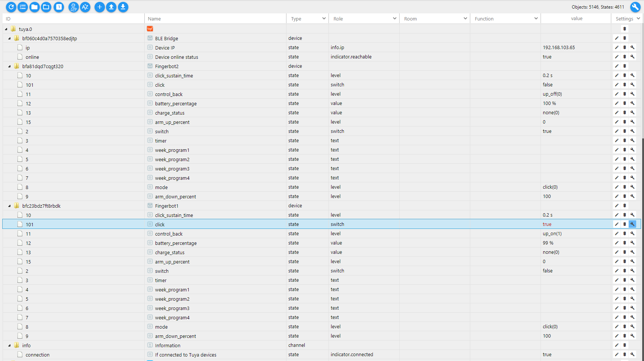Export objects using the download icon
Viewport: 644px width, 361px height.
[x=123, y=7]
